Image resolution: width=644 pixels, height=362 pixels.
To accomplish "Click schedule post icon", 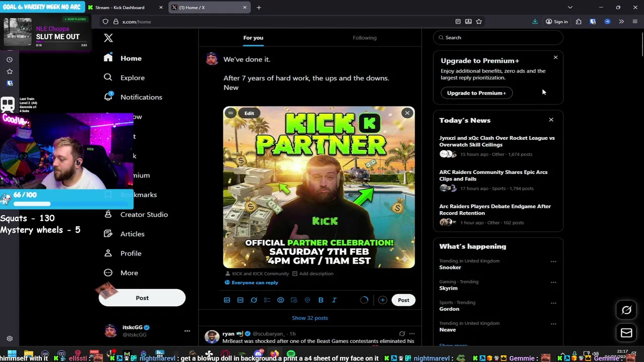I will coord(294,300).
